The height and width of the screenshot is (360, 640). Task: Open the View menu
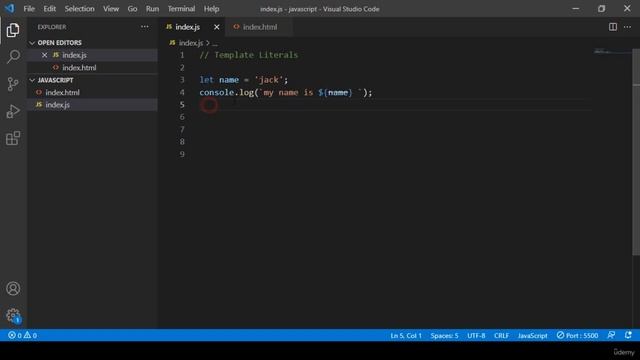[111, 9]
